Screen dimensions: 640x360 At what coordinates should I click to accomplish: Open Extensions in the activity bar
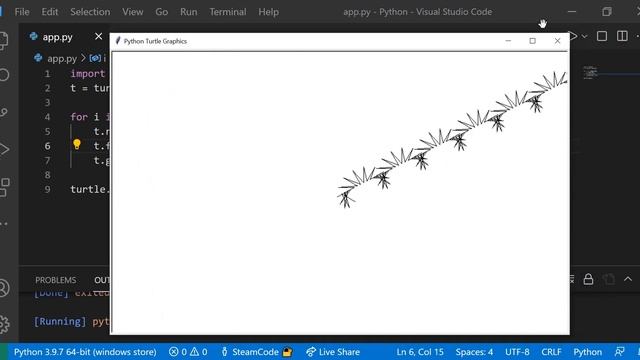4,187
